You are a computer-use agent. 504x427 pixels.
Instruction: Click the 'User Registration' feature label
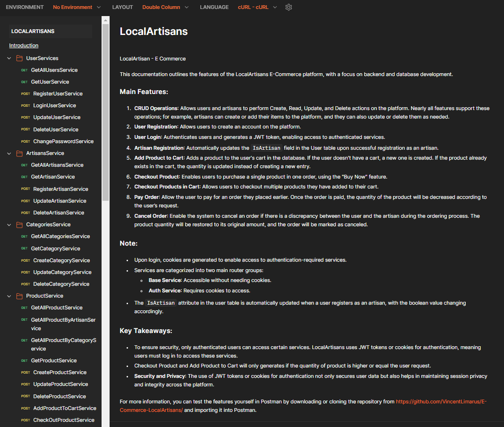[x=156, y=127]
